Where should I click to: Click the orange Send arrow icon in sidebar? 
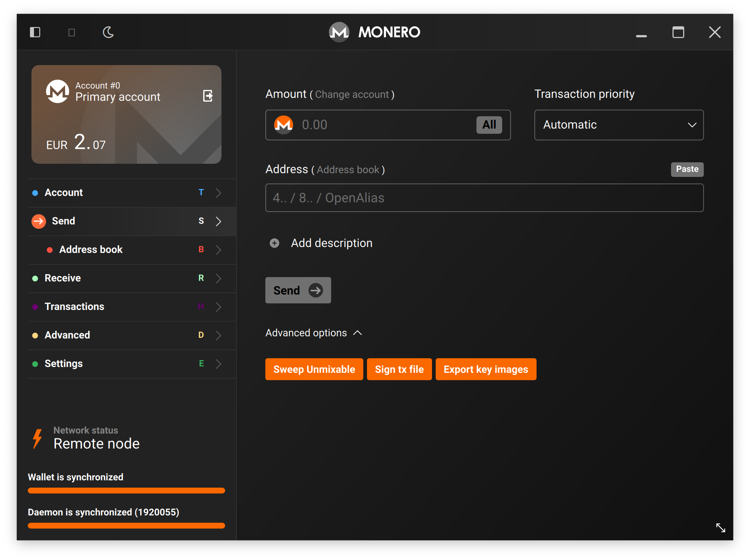point(38,221)
